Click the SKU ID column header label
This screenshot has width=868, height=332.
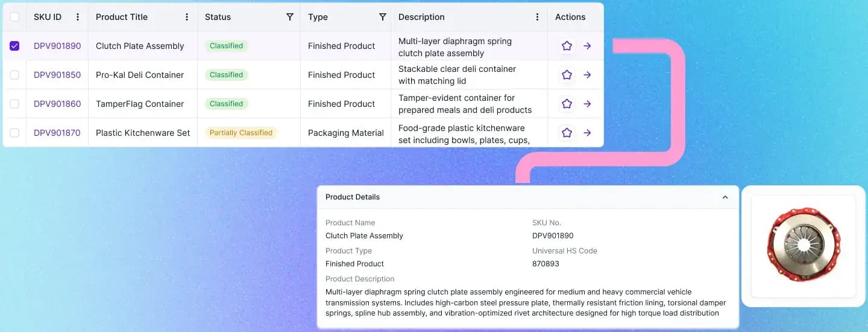[48, 17]
